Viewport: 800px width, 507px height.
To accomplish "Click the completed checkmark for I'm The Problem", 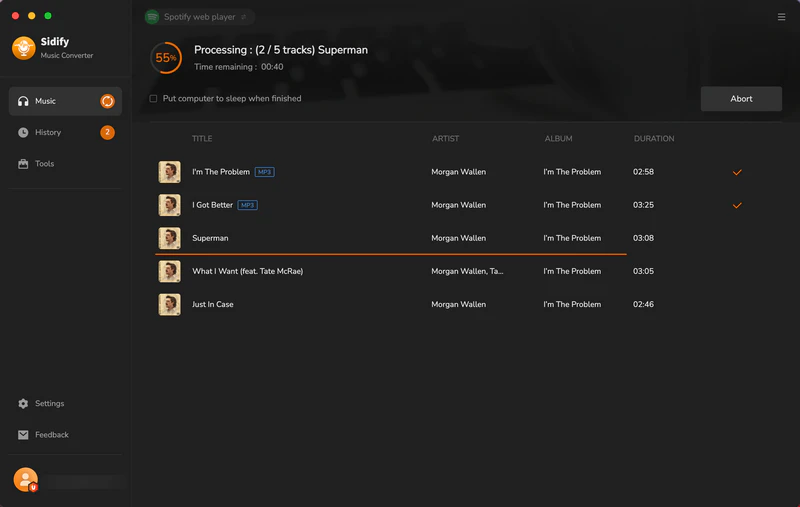I will [737, 172].
